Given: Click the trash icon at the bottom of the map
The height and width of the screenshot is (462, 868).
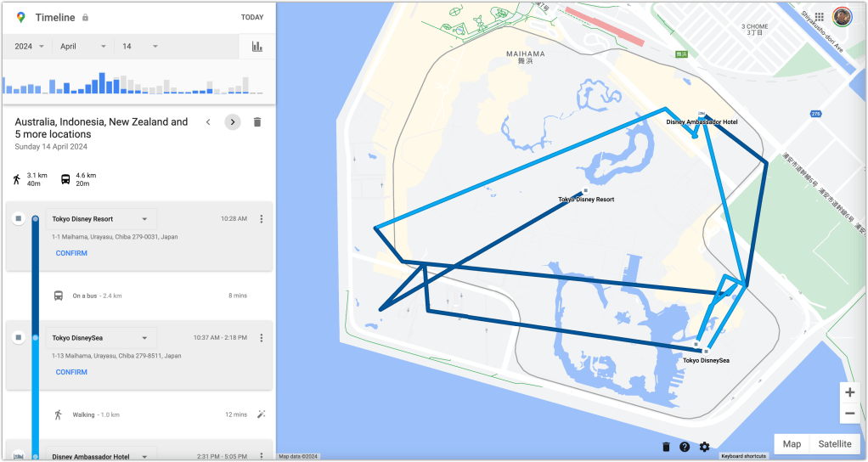Looking at the screenshot, I should click(666, 447).
